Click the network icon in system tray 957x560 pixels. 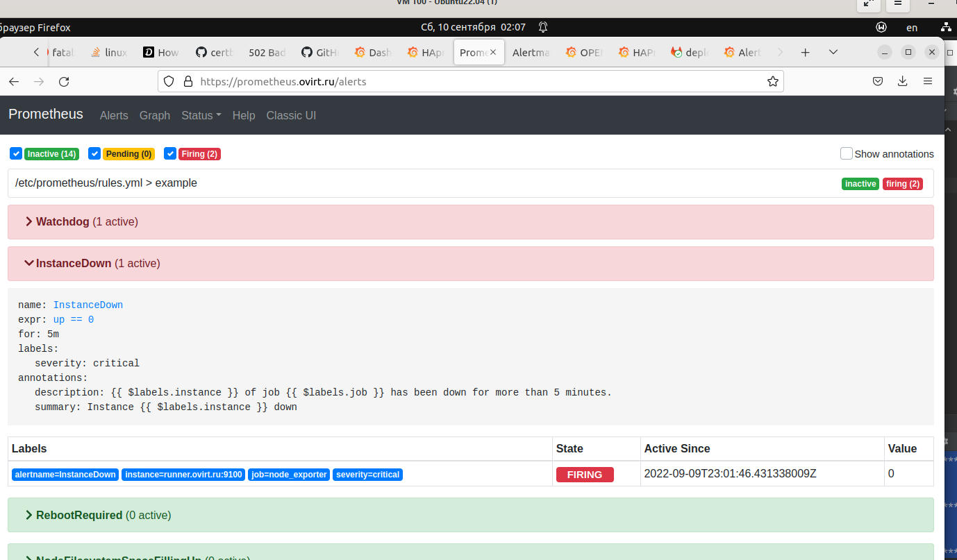[946, 27]
